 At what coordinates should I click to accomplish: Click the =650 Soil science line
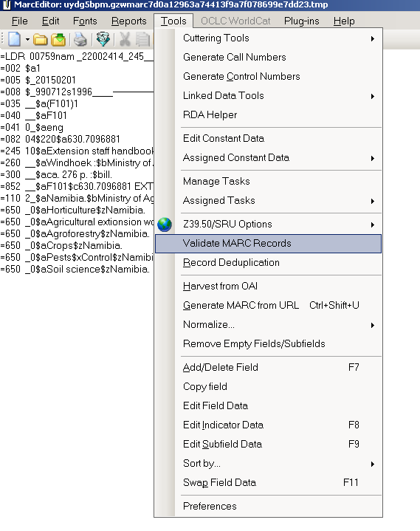tap(75, 270)
